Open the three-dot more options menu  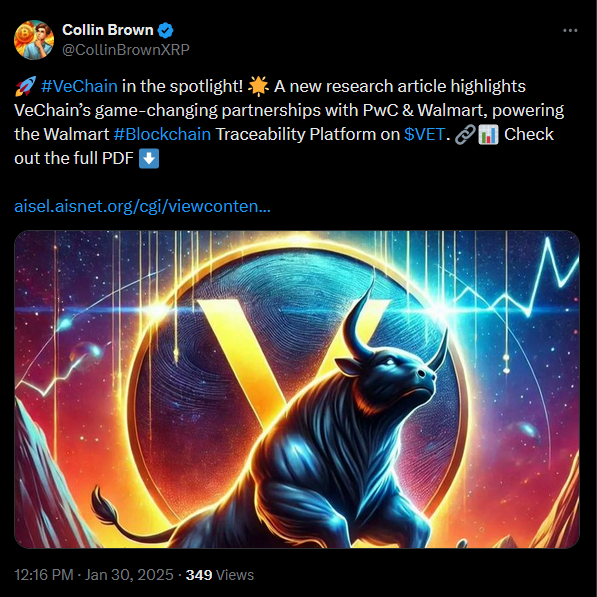pyautogui.click(x=570, y=30)
